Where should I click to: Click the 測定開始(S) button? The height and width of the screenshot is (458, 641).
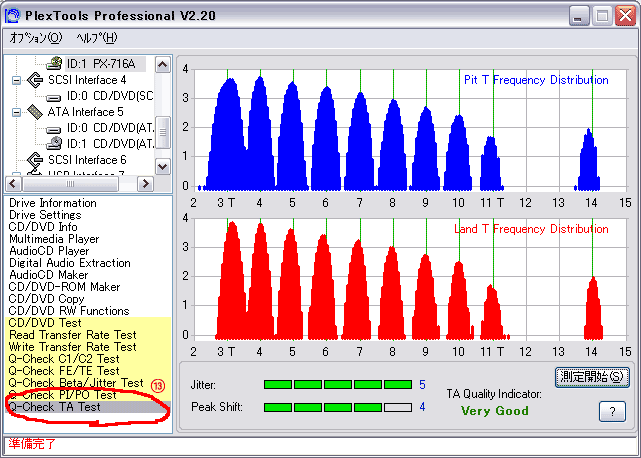[x=592, y=377]
